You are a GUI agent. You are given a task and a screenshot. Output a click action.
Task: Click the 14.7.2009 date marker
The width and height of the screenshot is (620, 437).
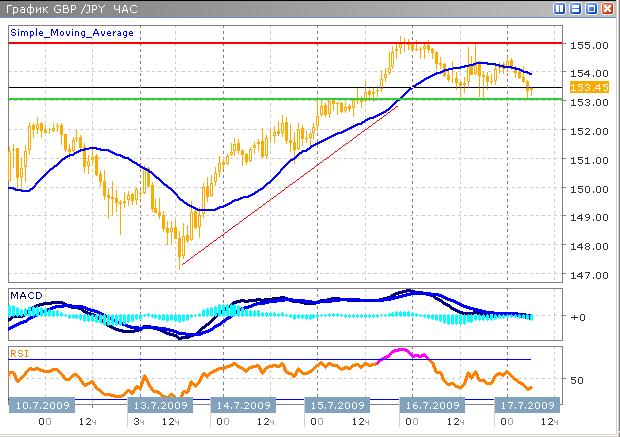pos(243,406)
